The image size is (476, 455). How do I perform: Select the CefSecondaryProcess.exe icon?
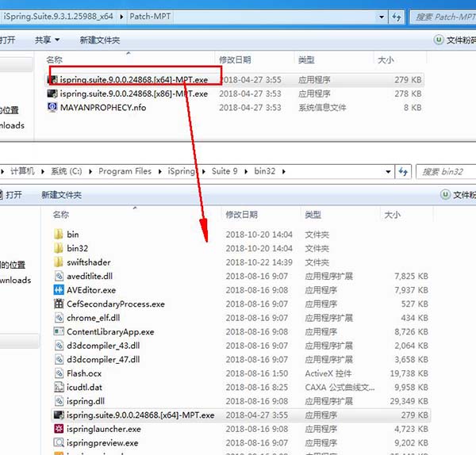[x=59, y=304]
